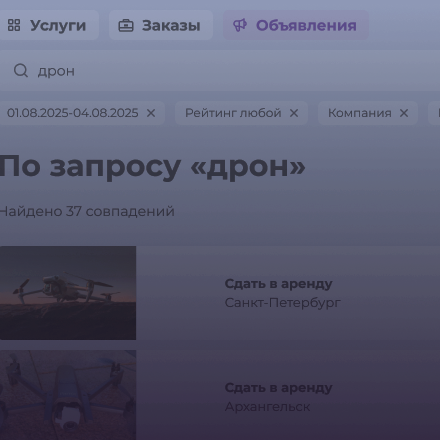
Task: Open the drone photo in Санкт-Петербург listing
Action: (x=68, y=293)
